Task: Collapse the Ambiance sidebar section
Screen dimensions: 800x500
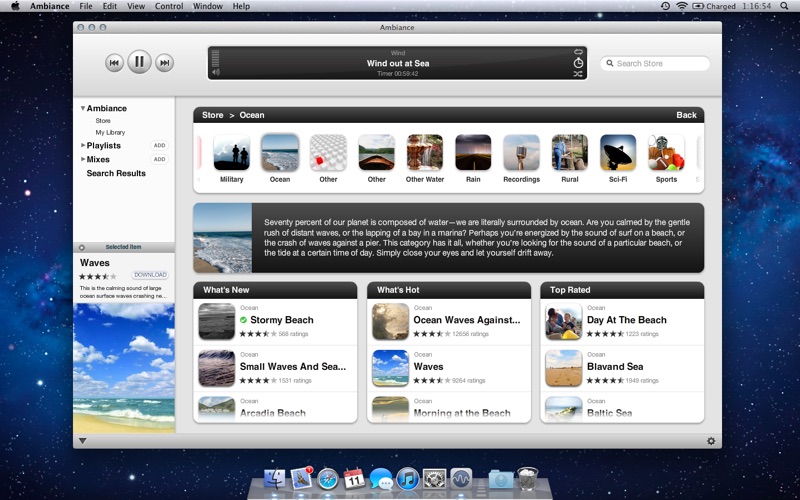Action: 83,108
